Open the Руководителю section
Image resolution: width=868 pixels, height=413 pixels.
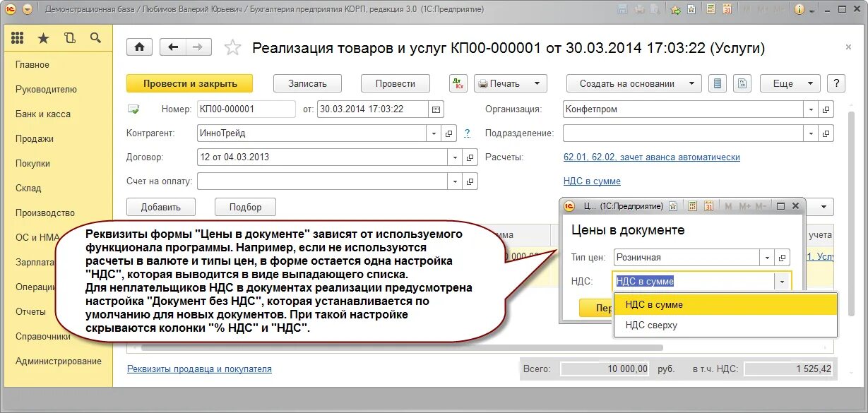[46, 90]
